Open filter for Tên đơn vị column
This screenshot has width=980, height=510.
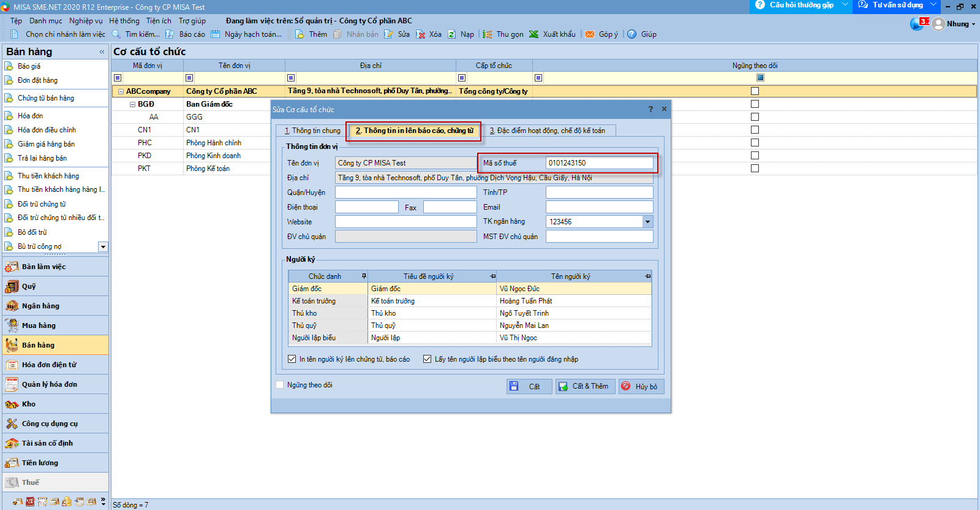189,78
